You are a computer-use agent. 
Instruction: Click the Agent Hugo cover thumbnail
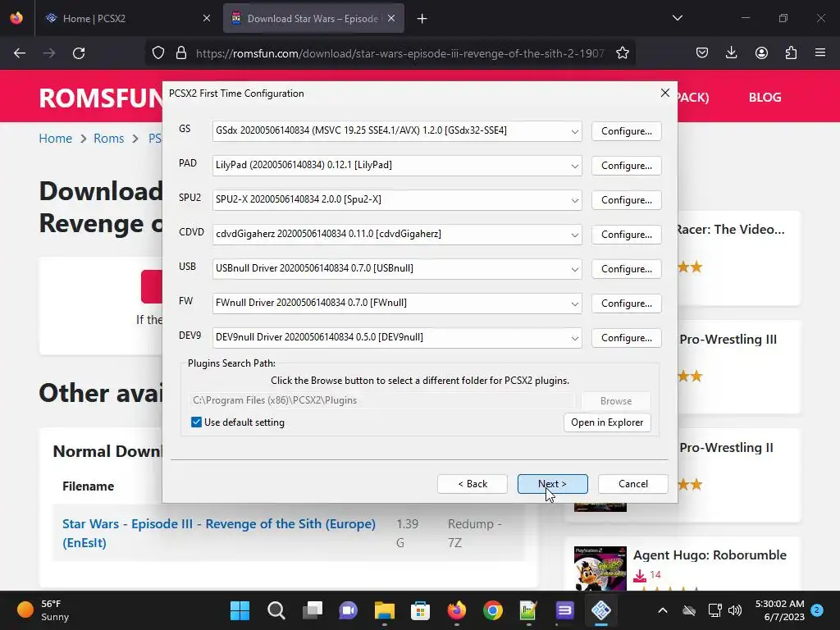[600, 568]
